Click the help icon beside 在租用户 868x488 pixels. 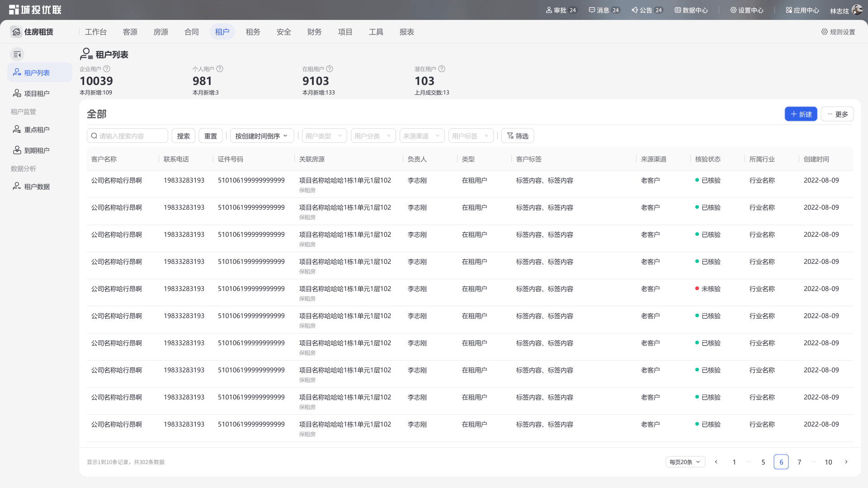pyautogui.click(x=330, y=69)
